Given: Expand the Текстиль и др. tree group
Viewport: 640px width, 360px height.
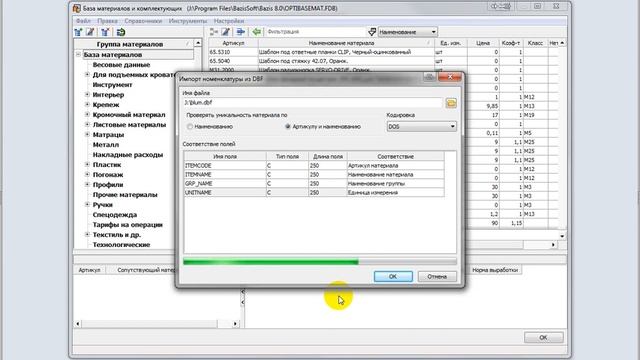Looking at the screenshot, I should click(87, 234).
